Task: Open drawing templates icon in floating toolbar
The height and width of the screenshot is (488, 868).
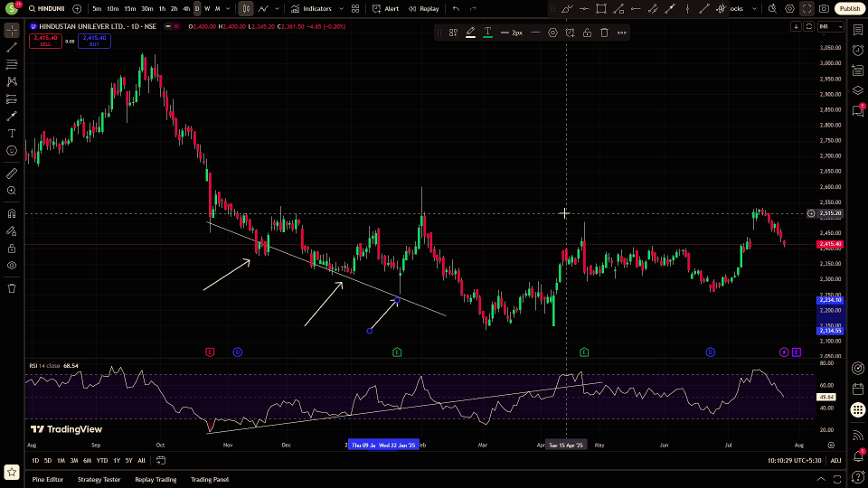Action: click(x=453, y=33)
